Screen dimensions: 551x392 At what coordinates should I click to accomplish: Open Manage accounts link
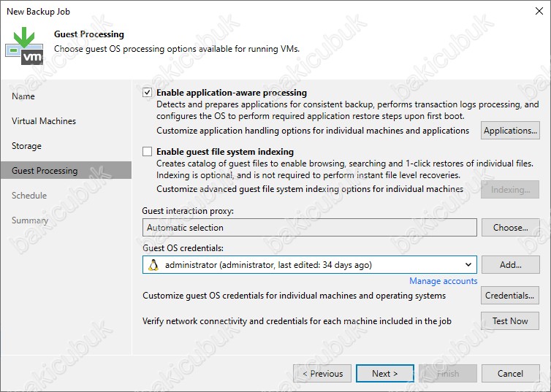pos(443,281)
